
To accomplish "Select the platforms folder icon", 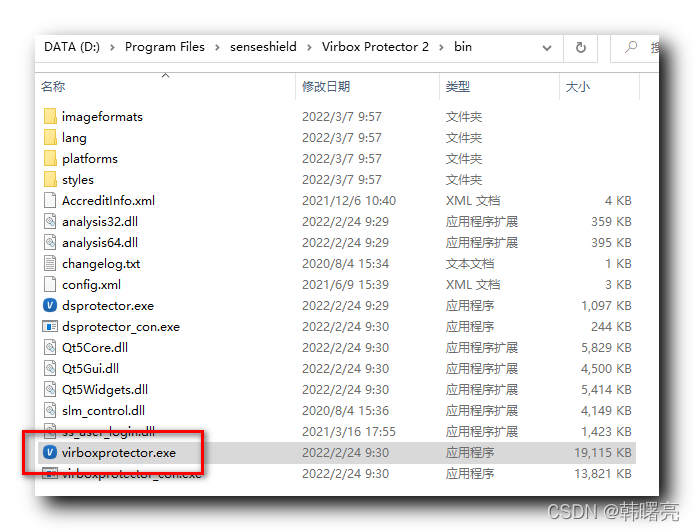I will click(x=50, y=158).
